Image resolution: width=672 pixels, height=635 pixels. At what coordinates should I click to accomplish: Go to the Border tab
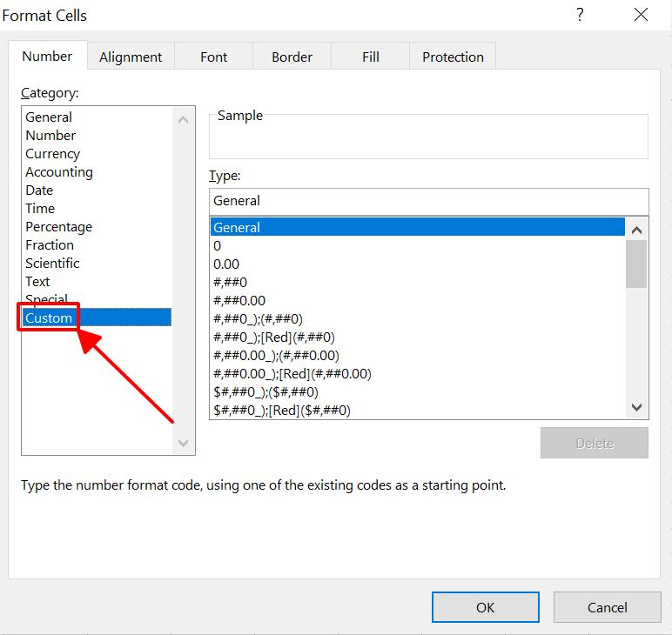[x=292, y=57]
